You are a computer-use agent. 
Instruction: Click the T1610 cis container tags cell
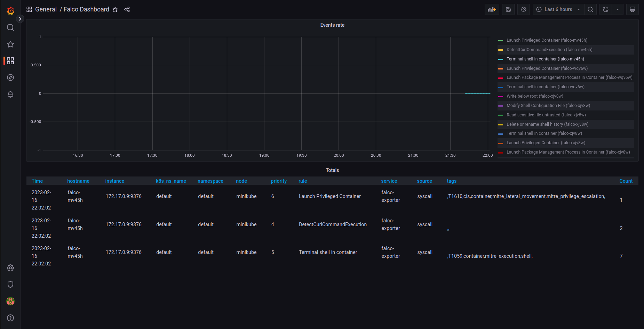[x=526, y=196]
